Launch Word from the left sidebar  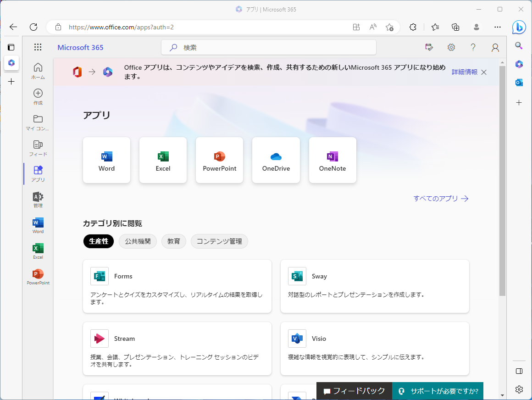click(38, 225)
